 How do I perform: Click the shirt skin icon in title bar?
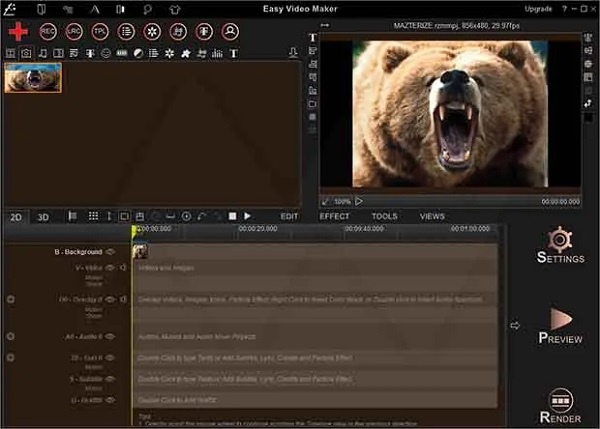[175, 9]
